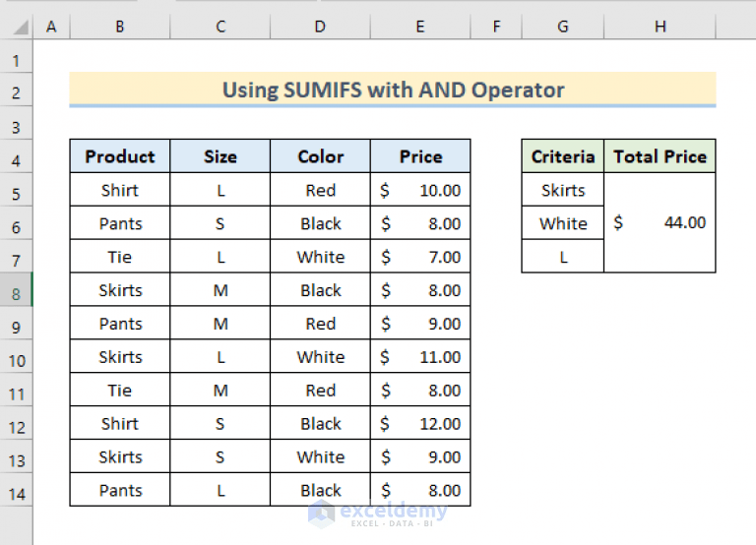Select the size 'L' cell in row 5
Screen dimensions: 756x545
pos(220,190)
